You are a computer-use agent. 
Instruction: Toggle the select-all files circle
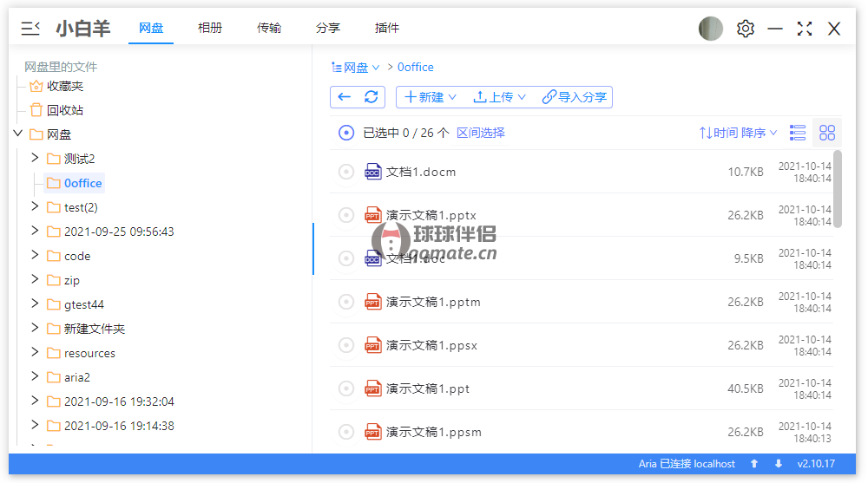click(346, 133)
